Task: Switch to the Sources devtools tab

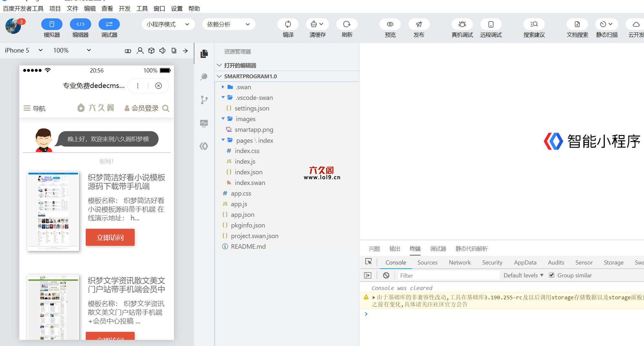Action: click(427, 263)
